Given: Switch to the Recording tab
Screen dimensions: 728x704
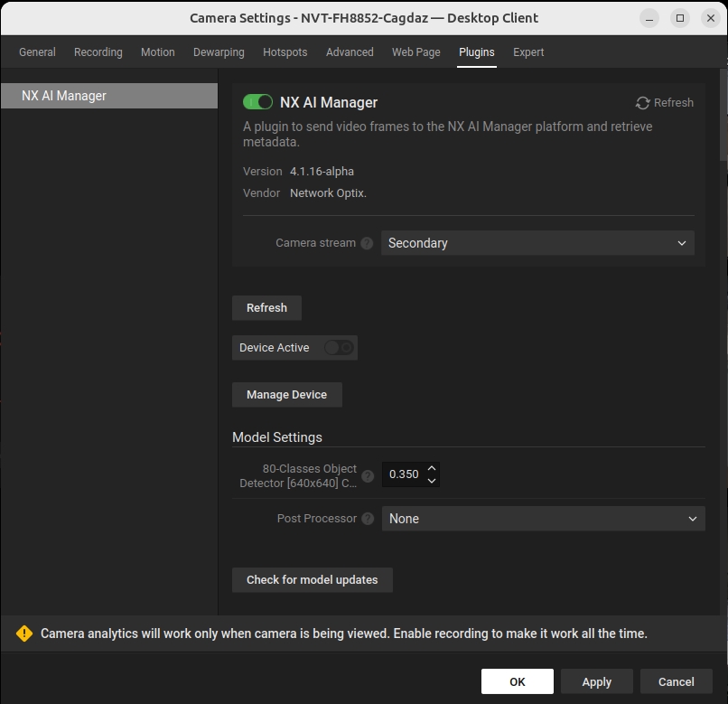Looking at the screenshot, I should 98,52.
